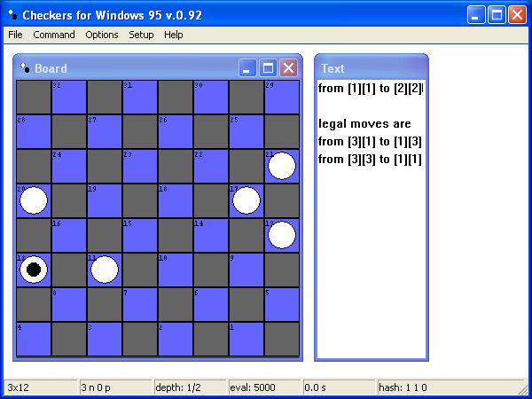Image resolution: width=532 pixels, height=399 pixels.
Task: Click the '3 n 0 p' status bar entry
Action: point(115,387)
